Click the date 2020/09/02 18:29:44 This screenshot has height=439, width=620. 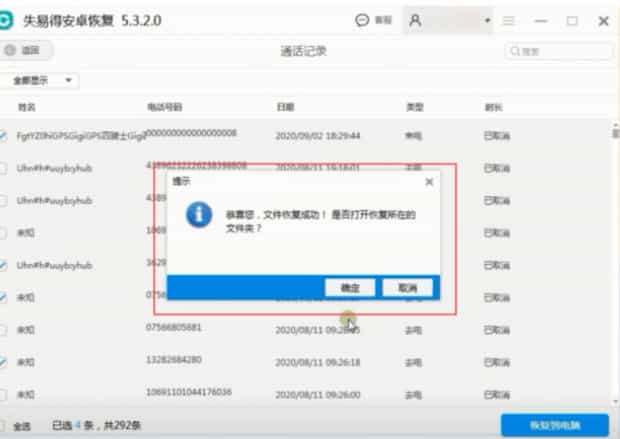(x=318, y=136)
